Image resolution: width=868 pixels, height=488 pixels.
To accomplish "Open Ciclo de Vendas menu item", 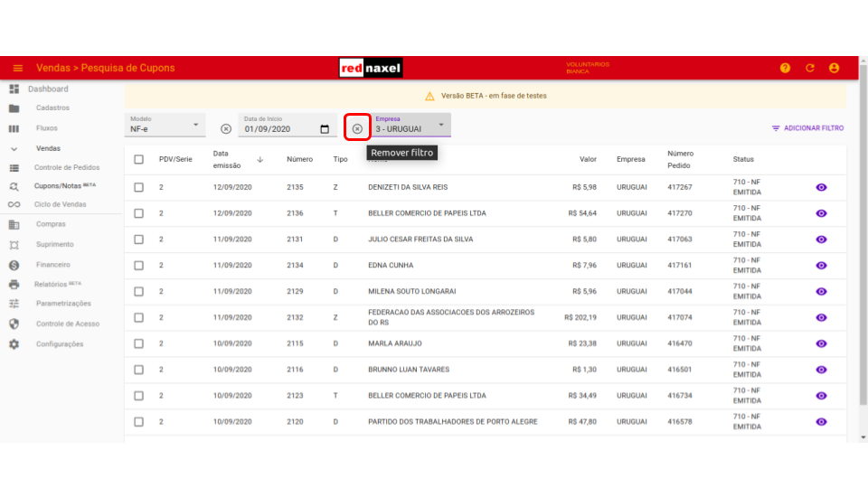I will [x=60, y=205].
